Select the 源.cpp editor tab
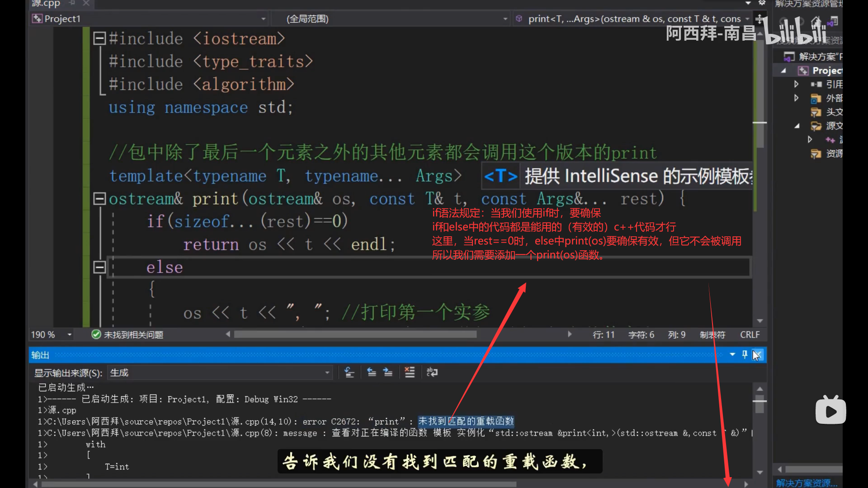 [46, 4]
